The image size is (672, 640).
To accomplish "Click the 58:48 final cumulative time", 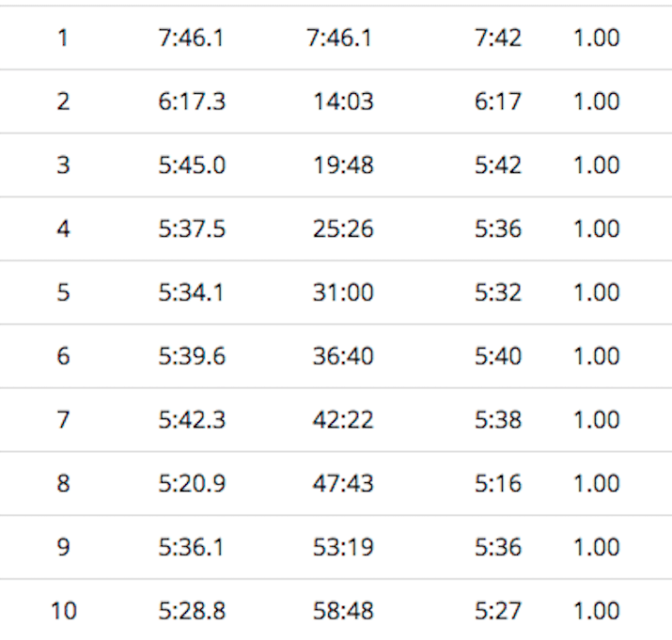I will 343,612.
